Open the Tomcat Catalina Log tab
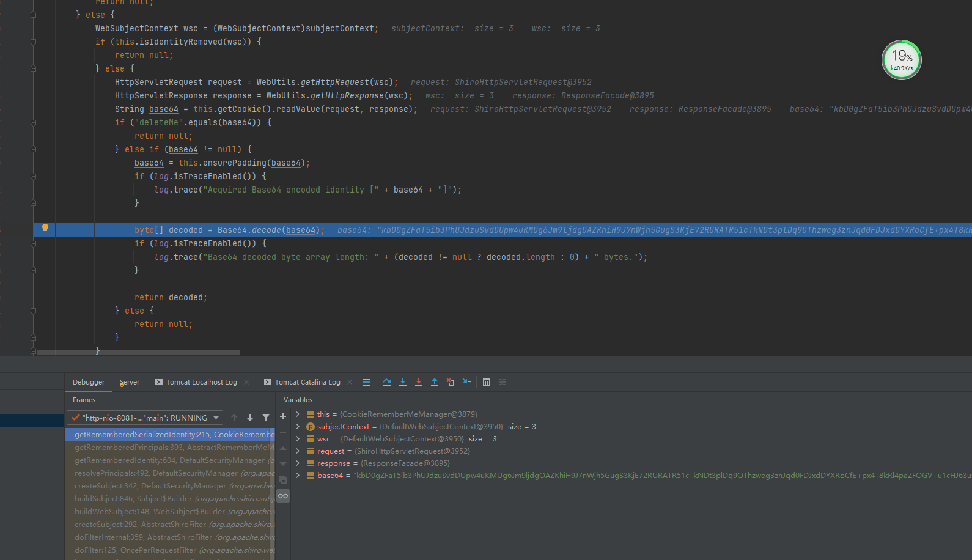 pos(302,382)
